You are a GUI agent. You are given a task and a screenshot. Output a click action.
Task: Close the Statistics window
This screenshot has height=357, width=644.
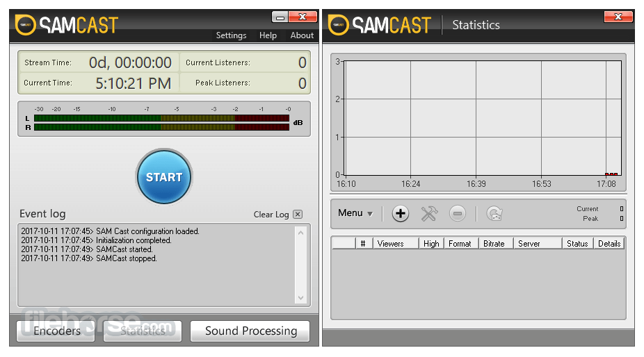click(x=618, y=17)
